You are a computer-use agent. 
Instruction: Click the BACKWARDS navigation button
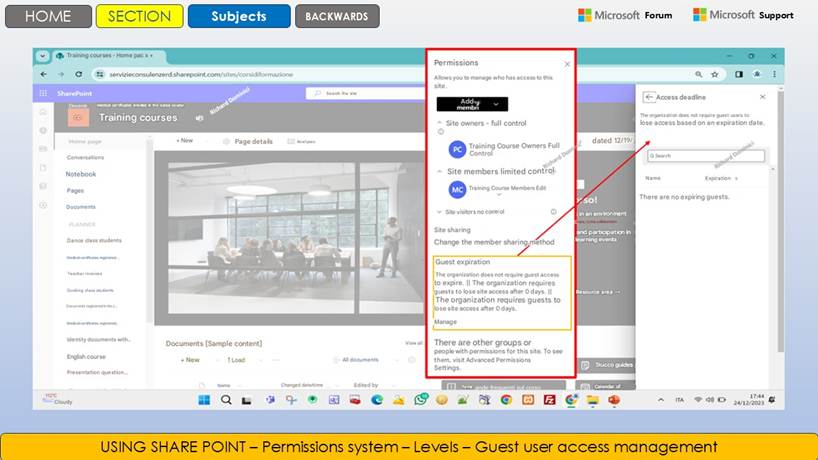pos(337,16)
